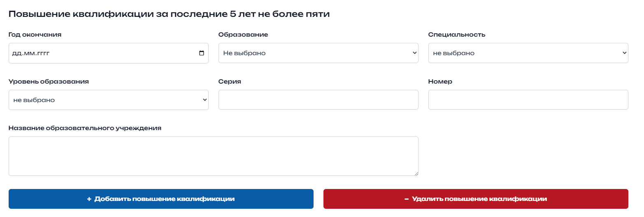Click the minus icon on the delete button
The width and height of the screenshot is (644, 217).
click(407, 199)
